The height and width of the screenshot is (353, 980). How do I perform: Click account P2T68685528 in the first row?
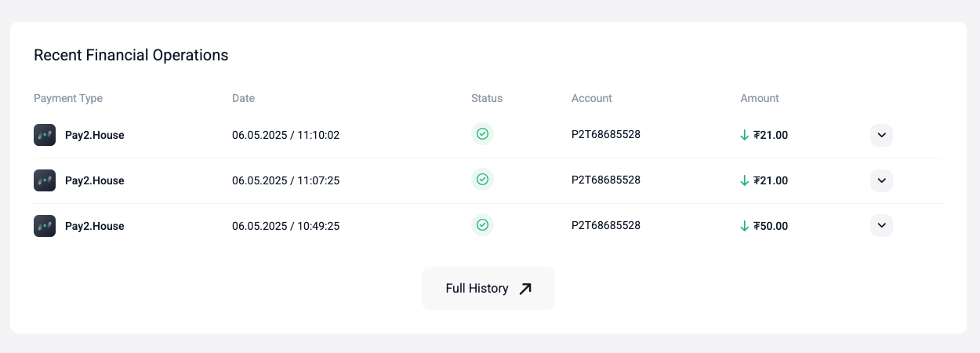(x=606, y=134)
